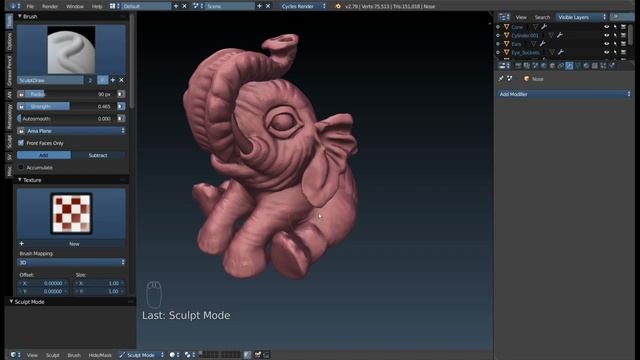Screen dimensions: 640x360
Task: Uncheck Front Faces Only checkbox
Action: 21,143
